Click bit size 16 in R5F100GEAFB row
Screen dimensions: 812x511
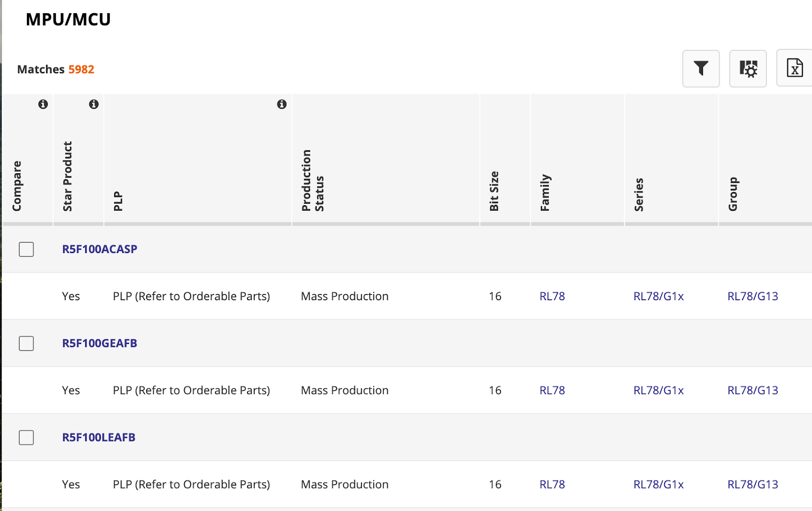coord(495,390)
